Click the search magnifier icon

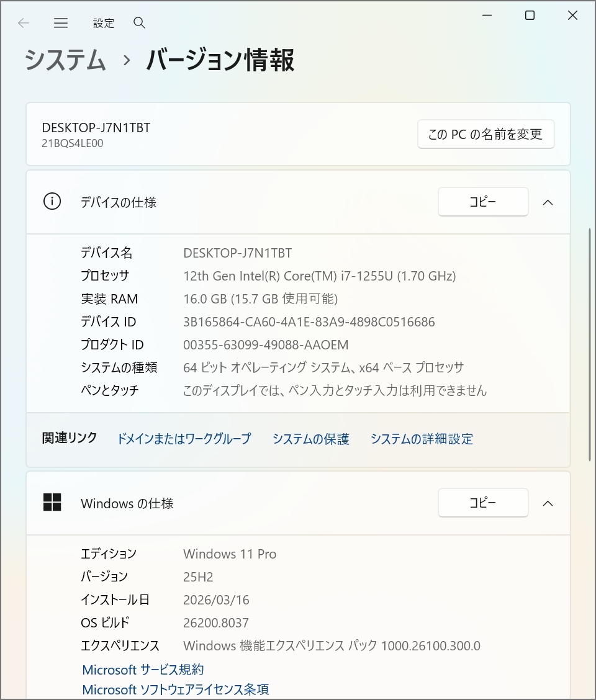pos(139,23)
